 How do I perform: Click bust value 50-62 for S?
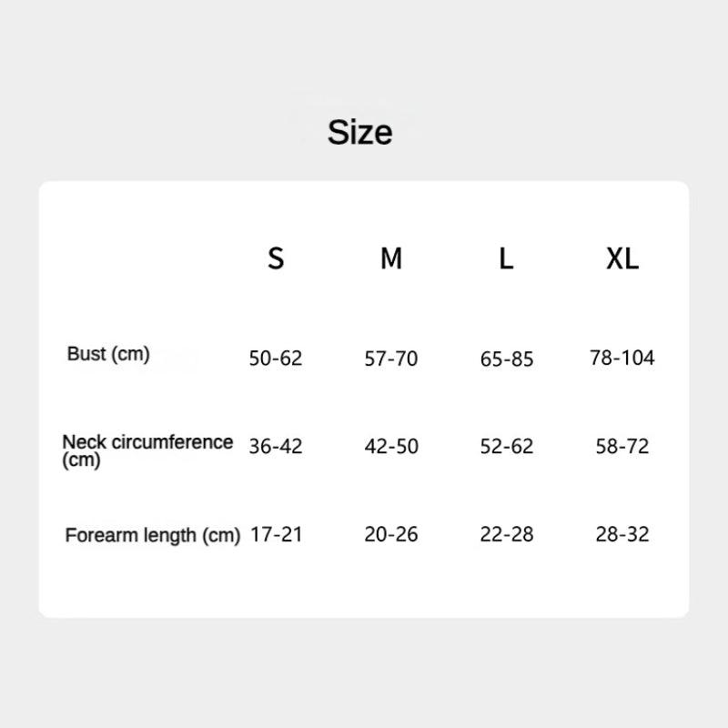click(276, 359)
